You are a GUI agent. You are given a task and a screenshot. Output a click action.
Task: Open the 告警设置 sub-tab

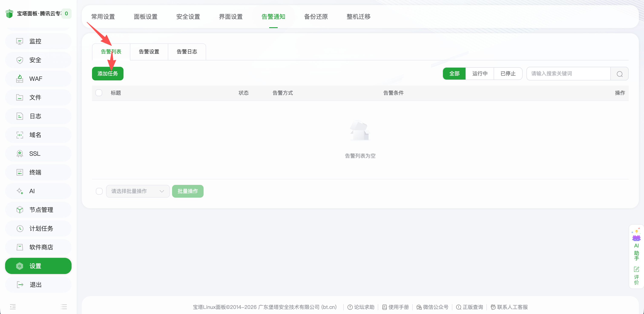click(x=149, y=52)
